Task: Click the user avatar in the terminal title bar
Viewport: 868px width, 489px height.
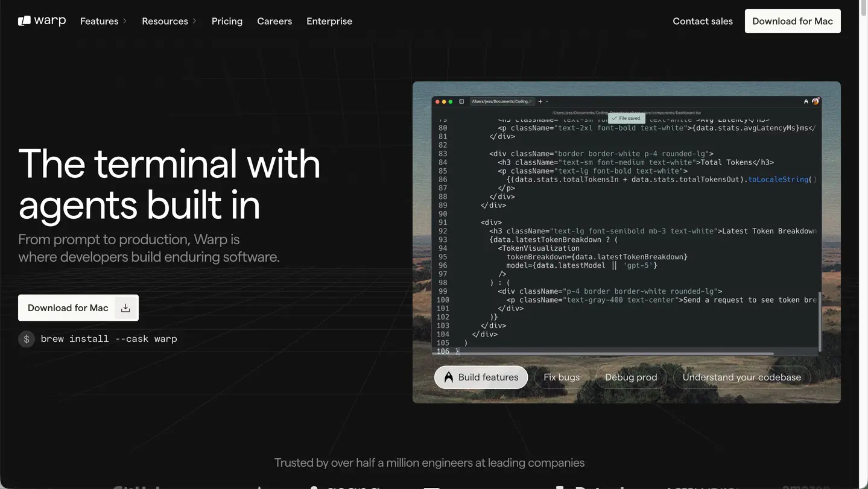Action: (x=816, y=101)
